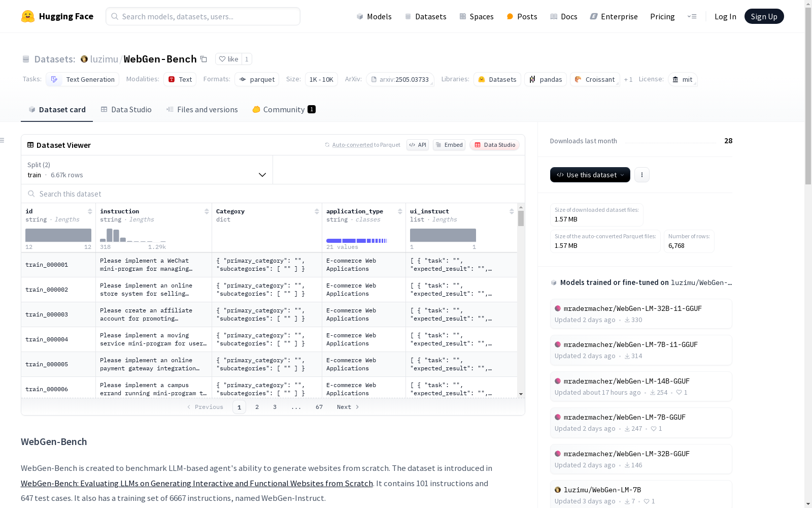Image resolution: width=812 pixels, height=508 pixels.
Task: Switch to the Data Studio tab
Action: pos(126,110)
